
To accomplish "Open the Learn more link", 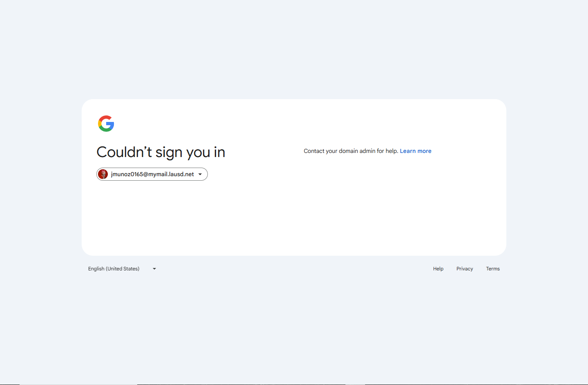I will (x=416, y=151).
